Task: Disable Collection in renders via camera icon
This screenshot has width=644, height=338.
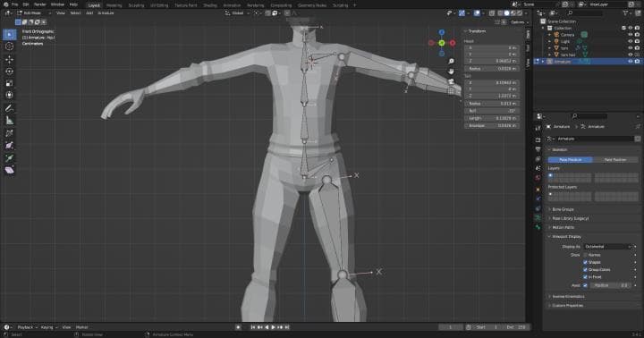Action: [x=637, y=28]
